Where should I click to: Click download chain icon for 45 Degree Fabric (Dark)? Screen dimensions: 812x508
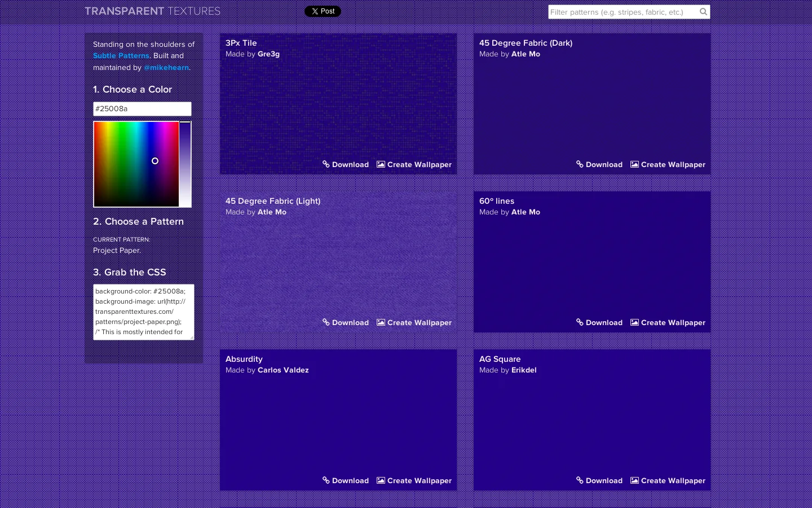tap(580, 164)
